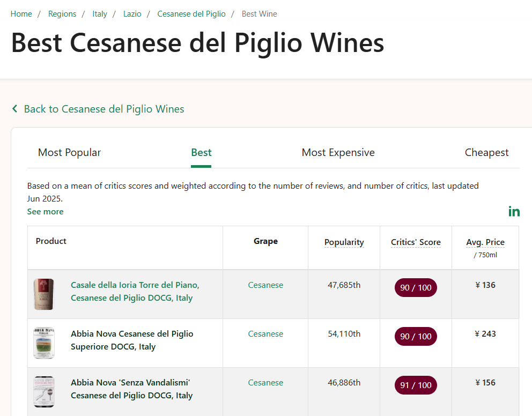Click the Popularity column header
Screen dimensions: 532x416
click(344, 242)
